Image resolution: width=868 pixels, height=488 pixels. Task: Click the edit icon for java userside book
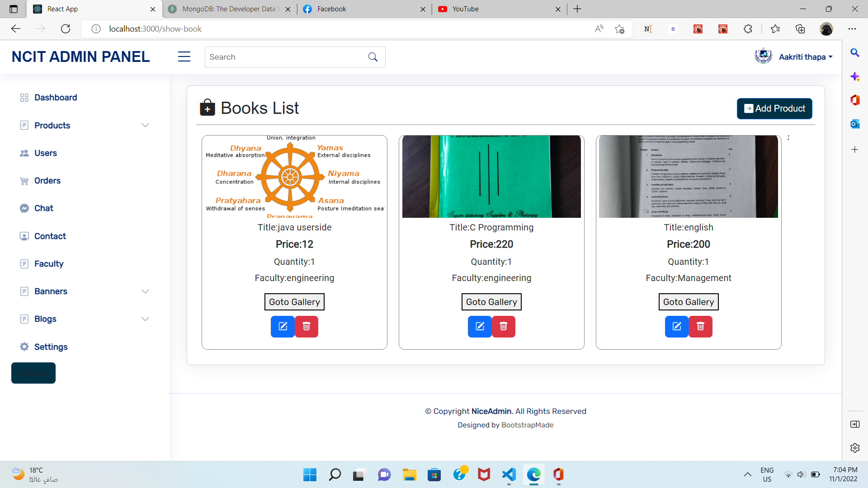(283, 326)
